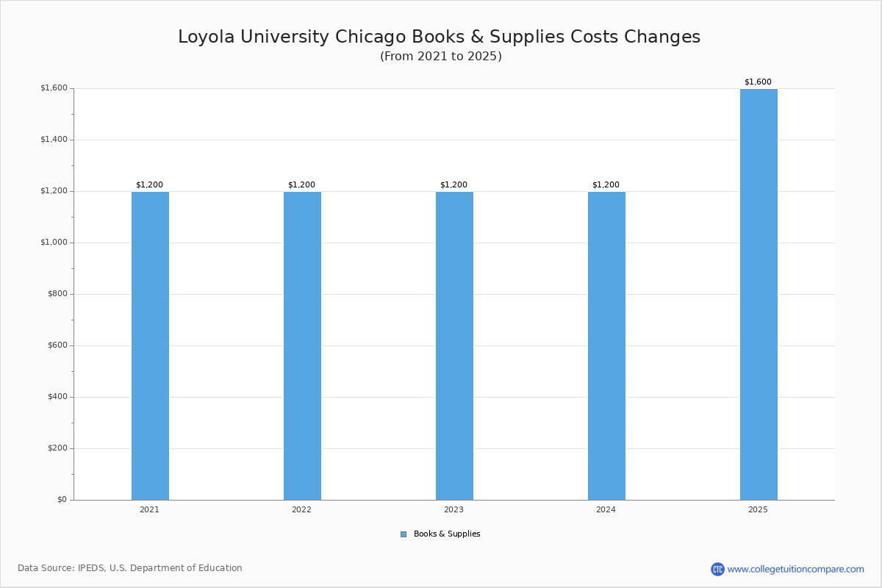Click the $1,200 value label above 2023 bar
Screen dimensions: 882x588
pos(453,185)
